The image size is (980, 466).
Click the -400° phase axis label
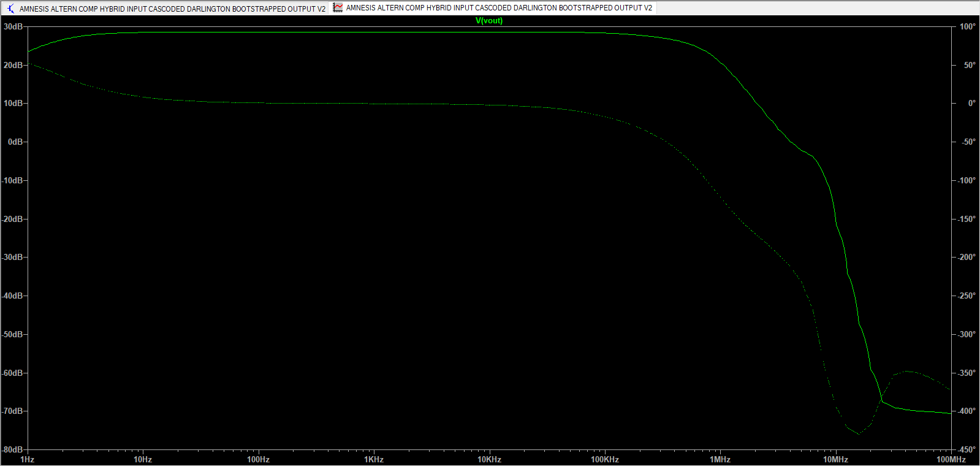(967, 411)
